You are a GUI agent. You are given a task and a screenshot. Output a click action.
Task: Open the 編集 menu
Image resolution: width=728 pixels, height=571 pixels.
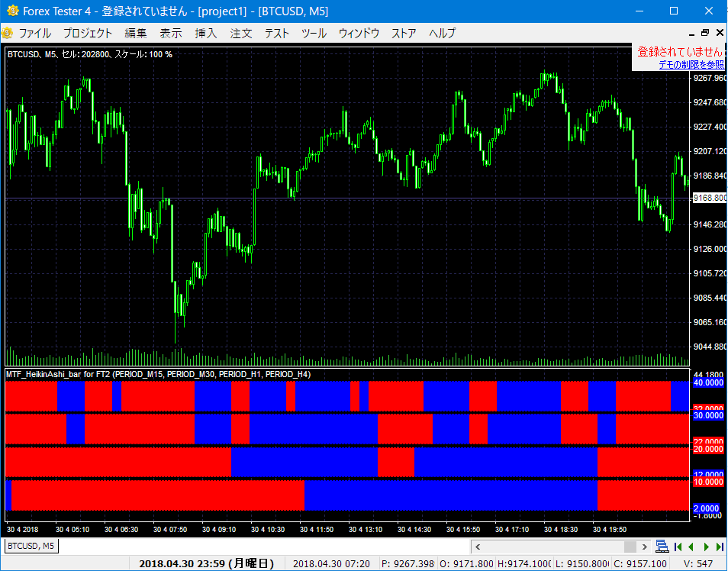click(136, 34)
